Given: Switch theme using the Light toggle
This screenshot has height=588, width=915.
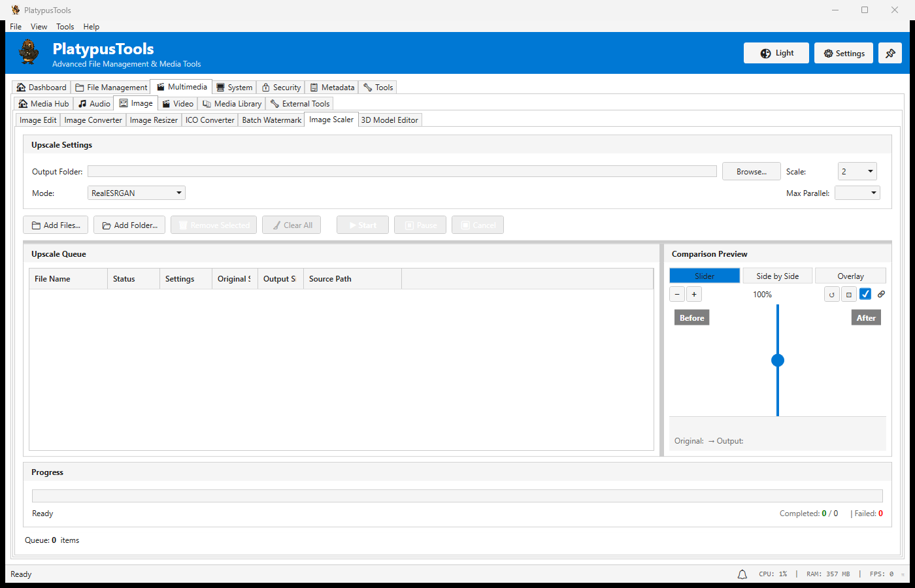Looking at the screenshot, I should click(x=776, y=53).
